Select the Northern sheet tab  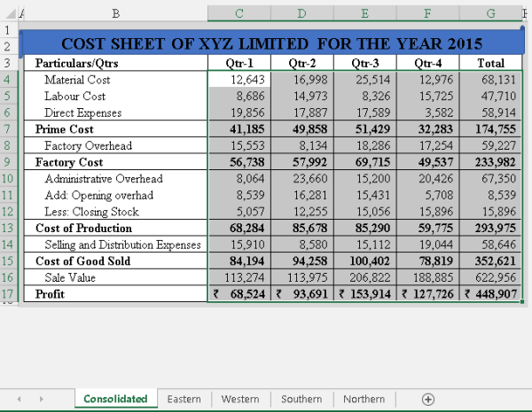[364, 400]
